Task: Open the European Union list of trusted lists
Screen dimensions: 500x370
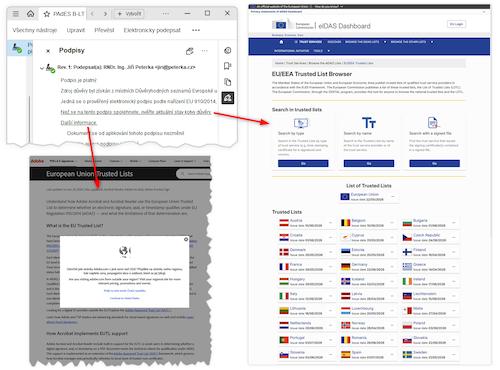Action: [368, 197]
